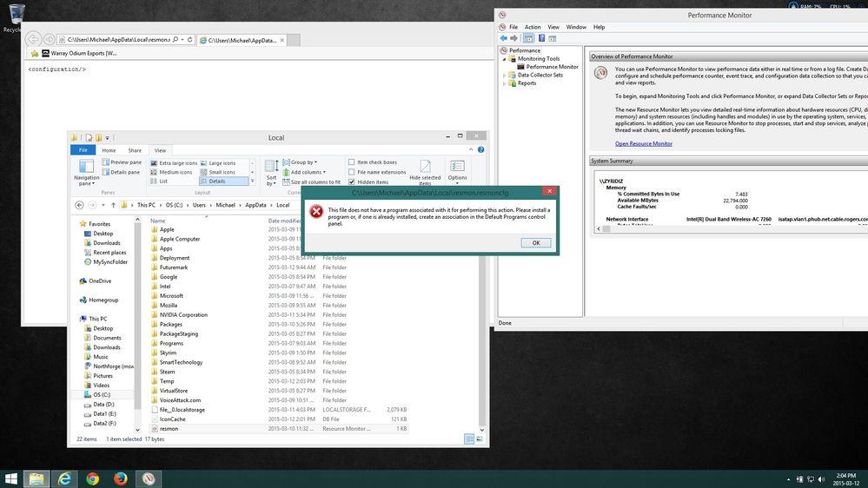Sort by the Name column header

158,221
